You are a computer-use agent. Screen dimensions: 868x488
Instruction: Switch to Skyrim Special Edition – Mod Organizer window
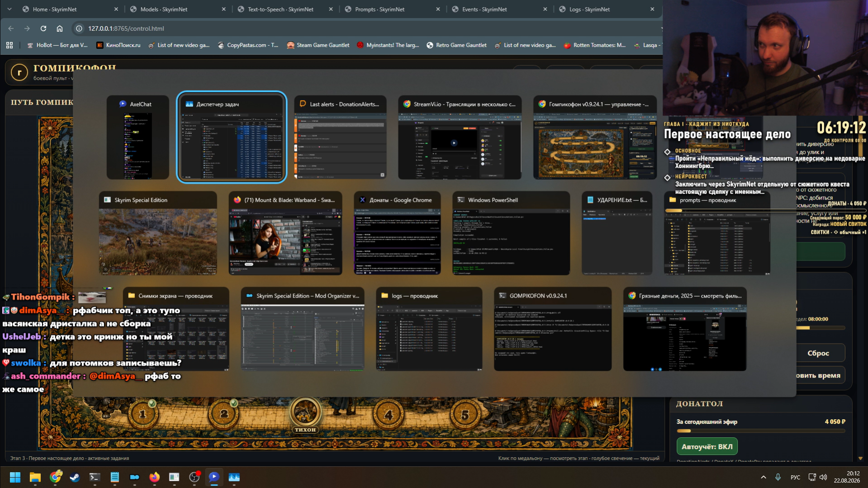[303, 329]
